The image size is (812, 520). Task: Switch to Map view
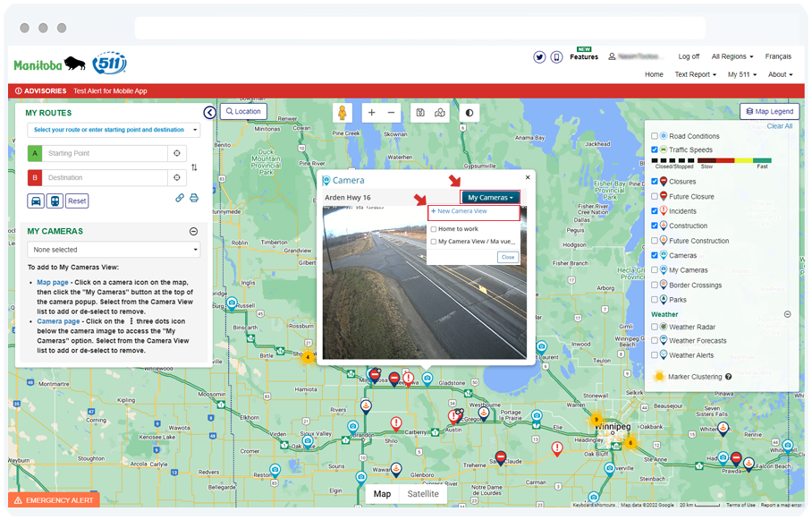coord(382,494)
